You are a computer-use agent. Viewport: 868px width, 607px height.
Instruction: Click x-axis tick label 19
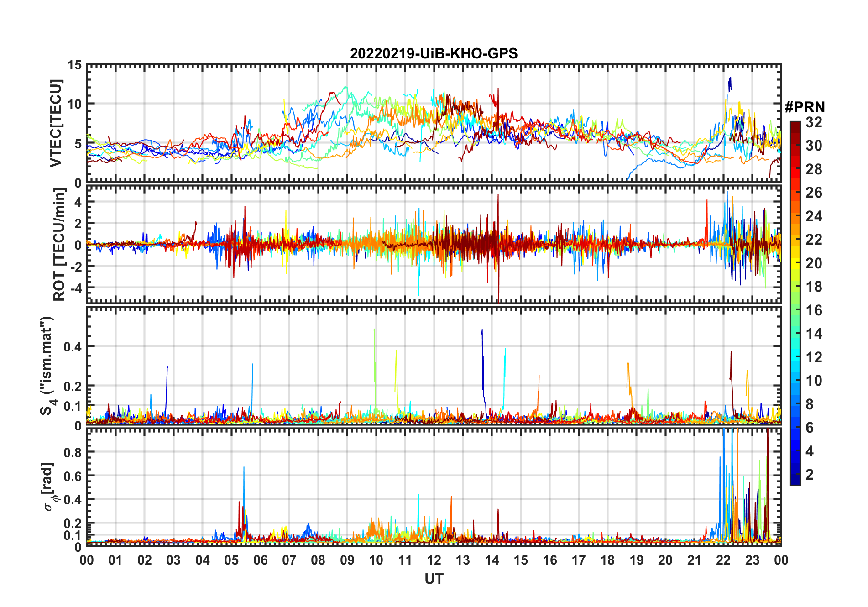coord(637,560)
